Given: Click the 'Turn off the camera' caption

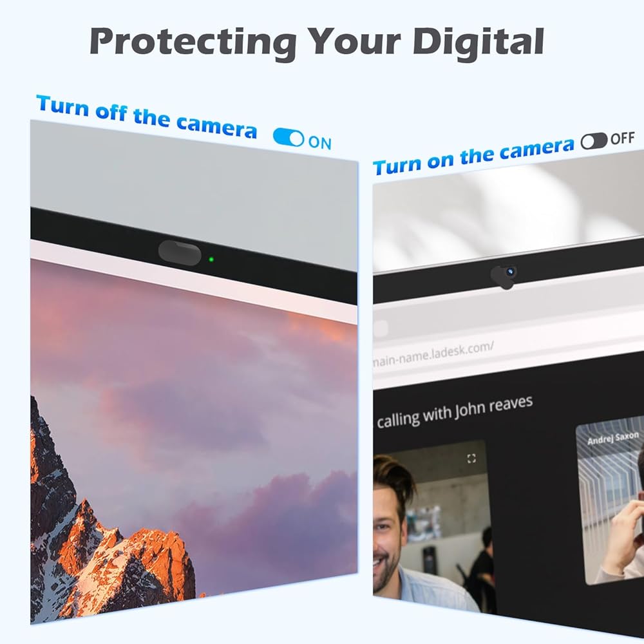Looking at the screenshot, I should coord(147,117).
